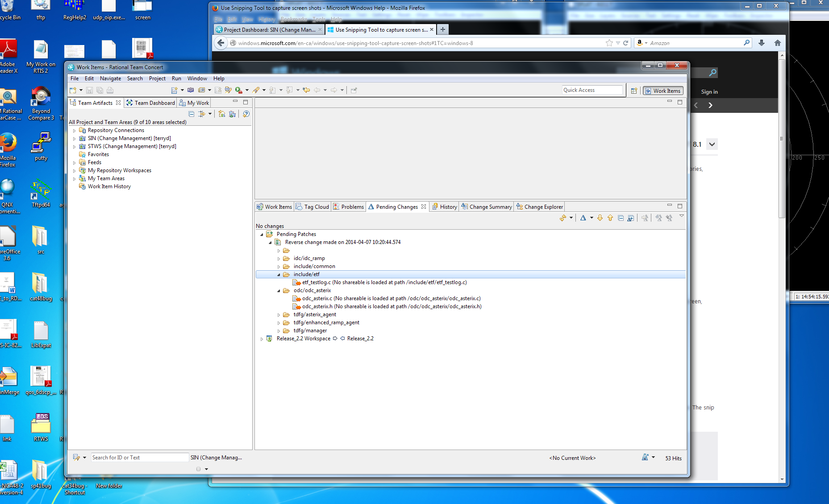Close the Pending Changes tab
This screenshot has width=829, height=504.
tap(424, 207)
